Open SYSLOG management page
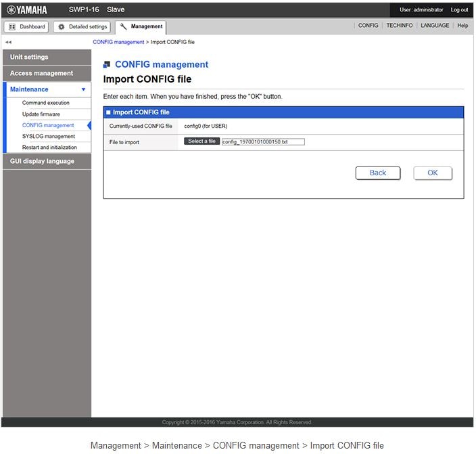 pos(49,136)
